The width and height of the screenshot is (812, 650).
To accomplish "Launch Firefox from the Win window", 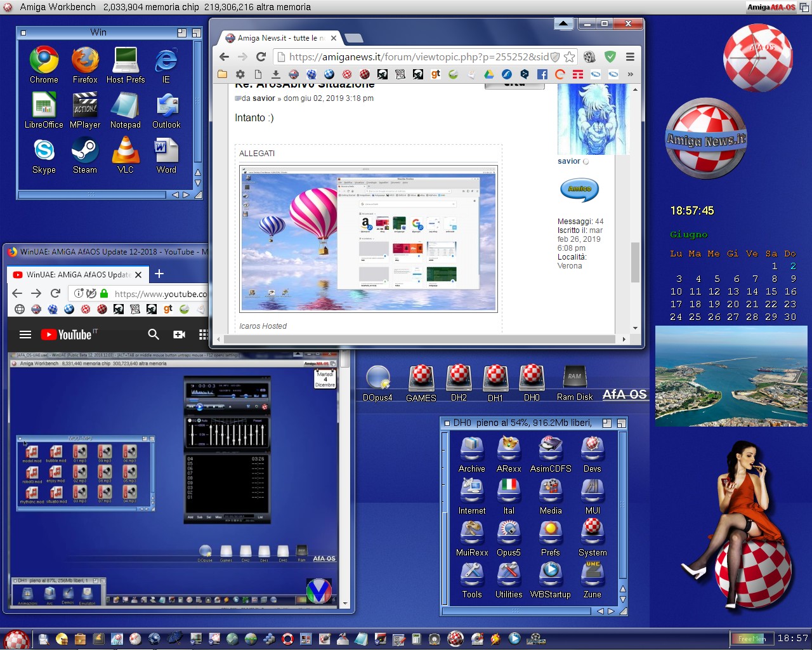I will coord(85,61).
